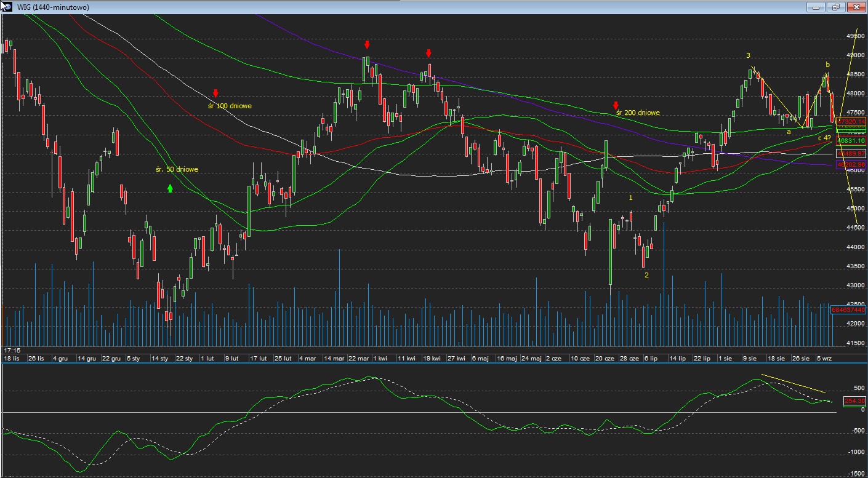Select red arrow above śr 200 dniowe label
Screen dimensions: 868x478
click(616, 106)
